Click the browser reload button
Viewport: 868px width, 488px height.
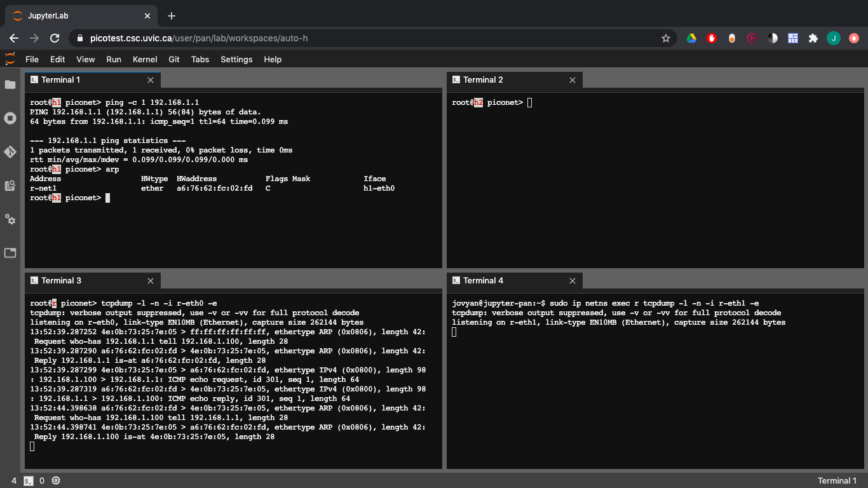[x=55, y=38]
